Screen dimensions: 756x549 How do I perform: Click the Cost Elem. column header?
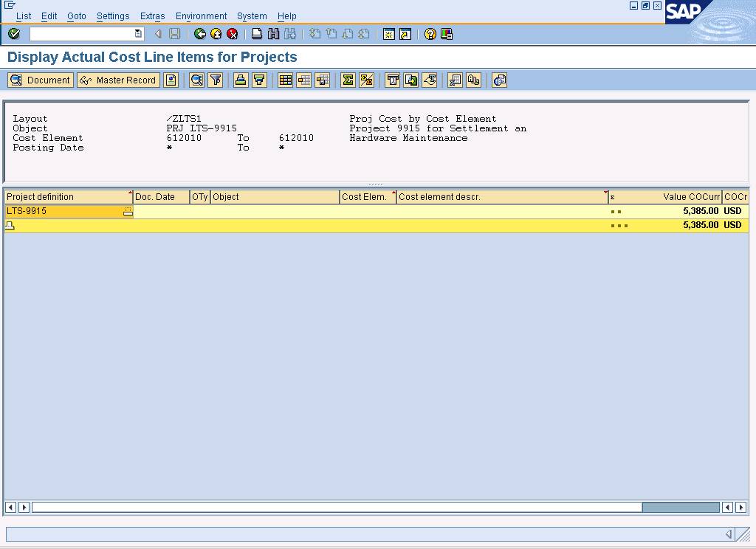tap(368, 197)
